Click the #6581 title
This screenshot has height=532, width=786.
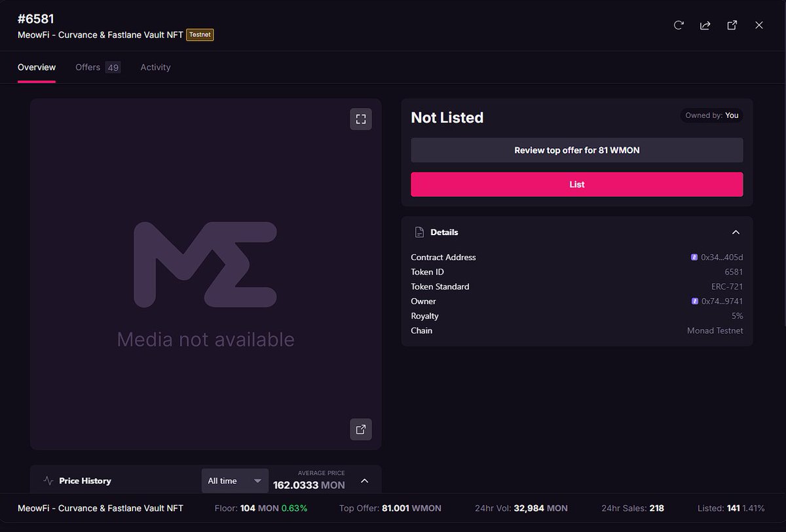point(36,19)
